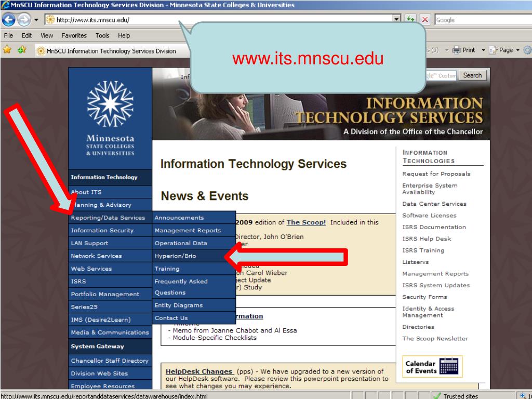Open the Tools menu

point(102,35)
